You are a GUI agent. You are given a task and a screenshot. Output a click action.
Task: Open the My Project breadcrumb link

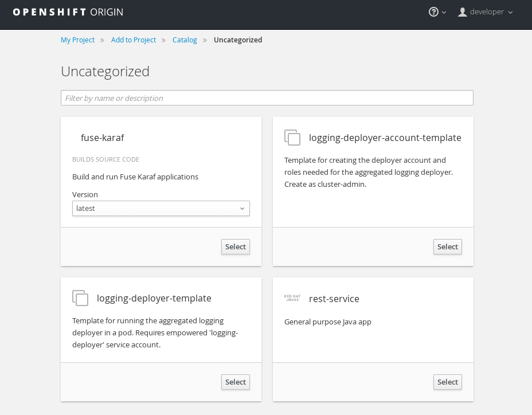(77, 40)
